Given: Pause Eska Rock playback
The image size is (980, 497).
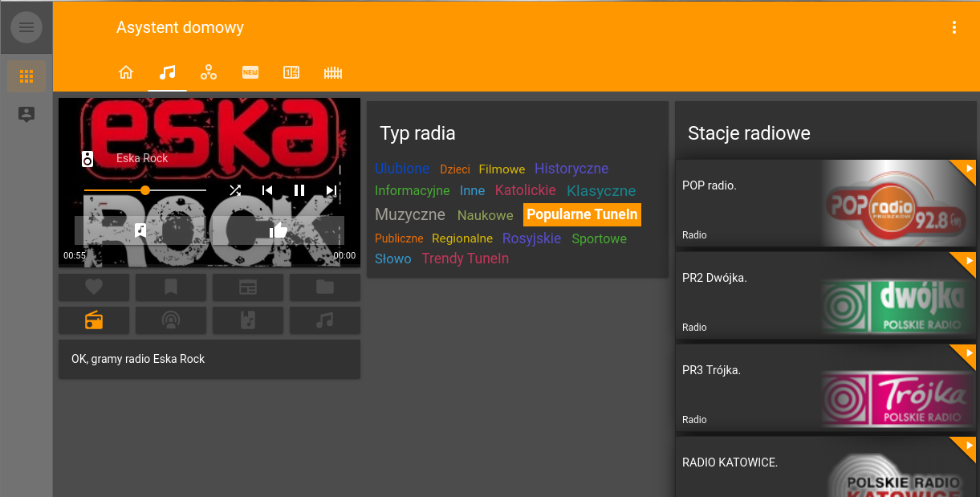Looking at the screenshot, I should [x=299, y=190].
